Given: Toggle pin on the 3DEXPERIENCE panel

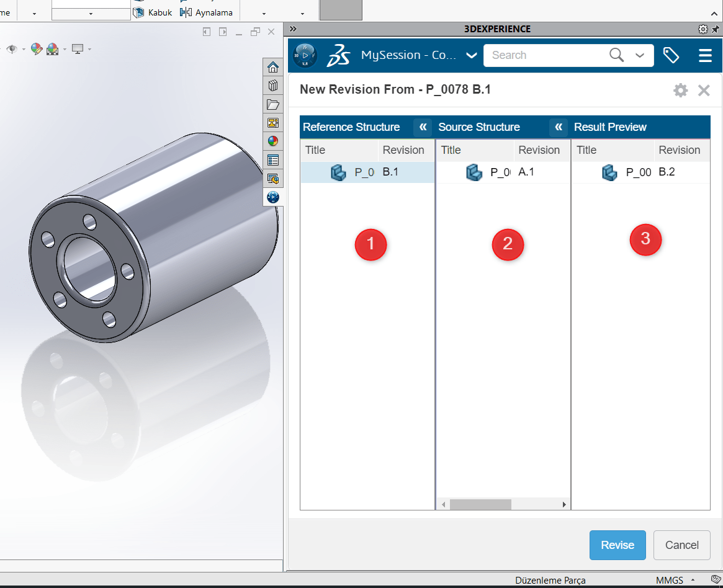Looking at the screenshot, I should (x=715, y=29).
